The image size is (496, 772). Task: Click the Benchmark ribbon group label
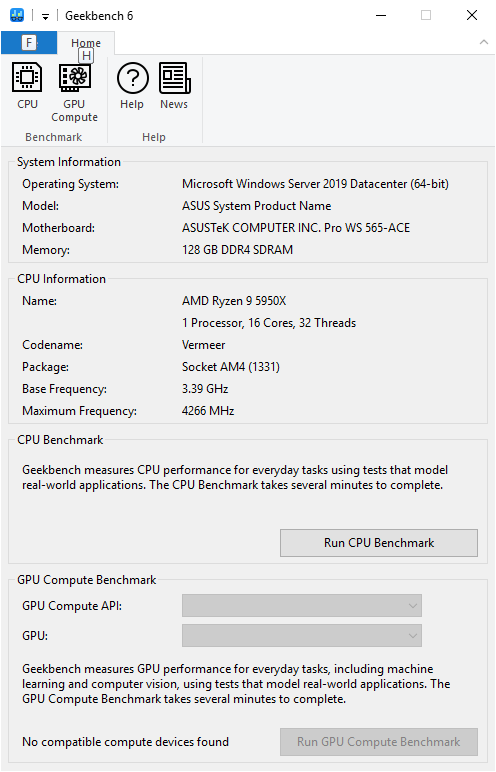[x=54, y=137]
